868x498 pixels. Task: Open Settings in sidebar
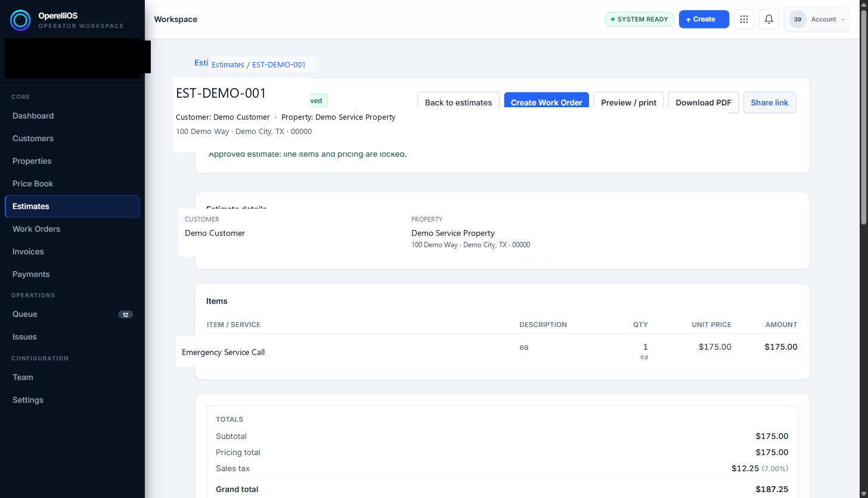(72, 400)
